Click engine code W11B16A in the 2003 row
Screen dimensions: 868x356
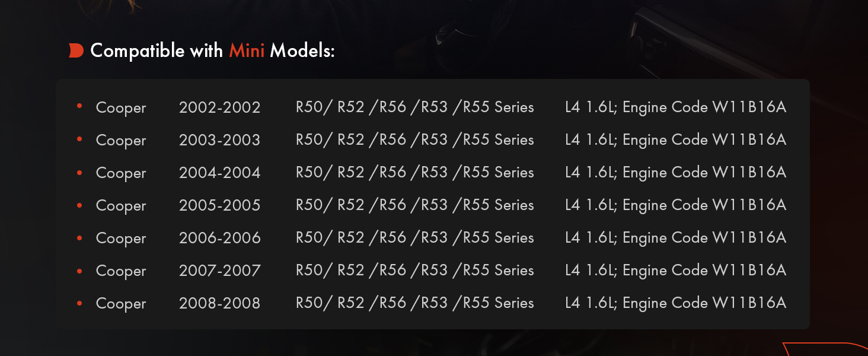pyautogui.click(x=749, y=140)
